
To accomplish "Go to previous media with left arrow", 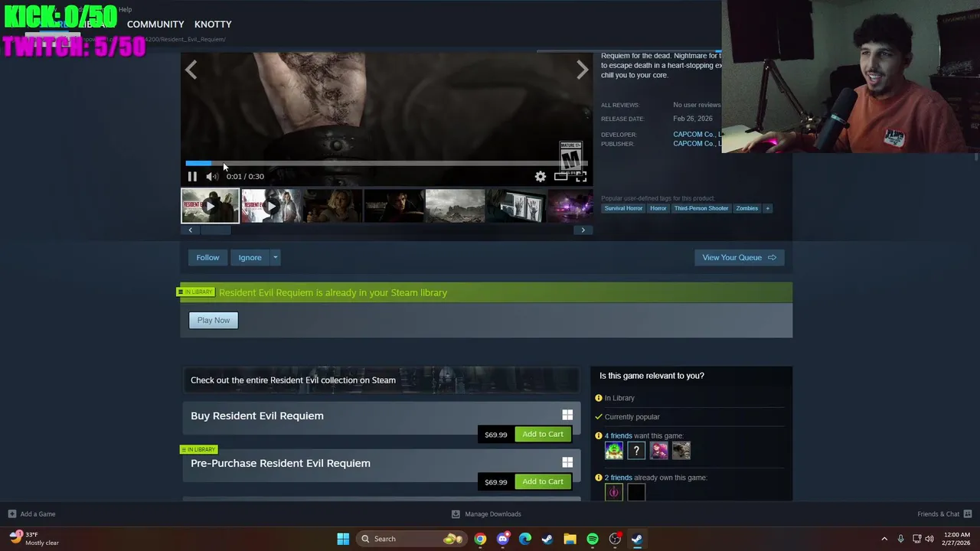I will pos(191,70).
